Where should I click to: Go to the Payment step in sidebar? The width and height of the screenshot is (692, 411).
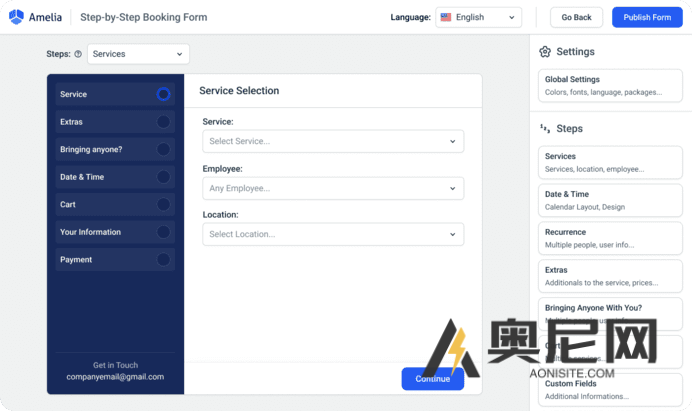pos(115,260)
